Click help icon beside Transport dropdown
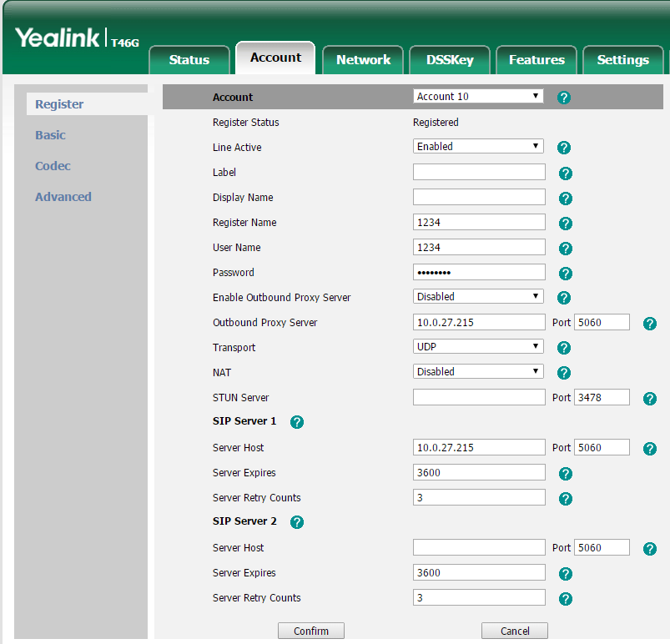This screenshot has width=670, height=644. (563, 348)
